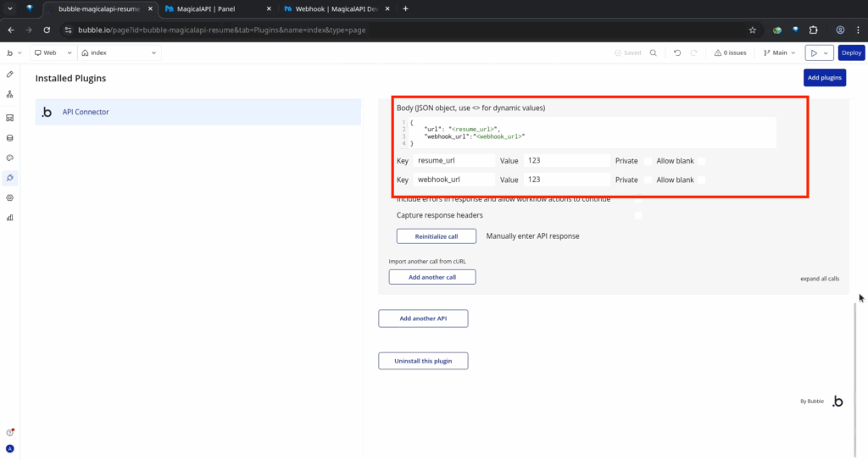
Task: Click the resume_url Key field
Action: pos(454,160)
